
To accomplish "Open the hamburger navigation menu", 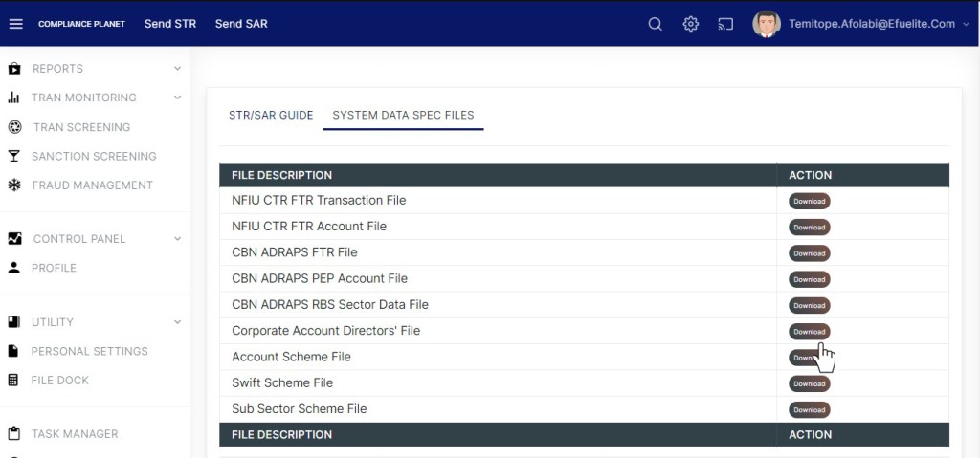I will [15, 24].
